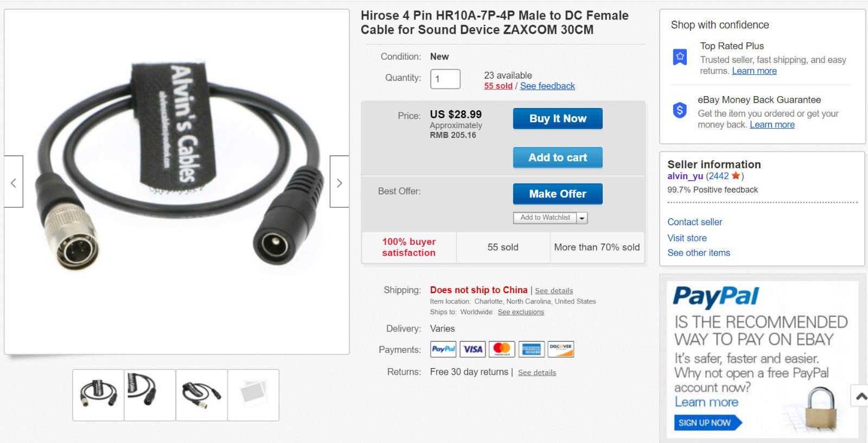Click the Buy It Now button
This screenshot has width=868, height=443.
coord(558,118)
